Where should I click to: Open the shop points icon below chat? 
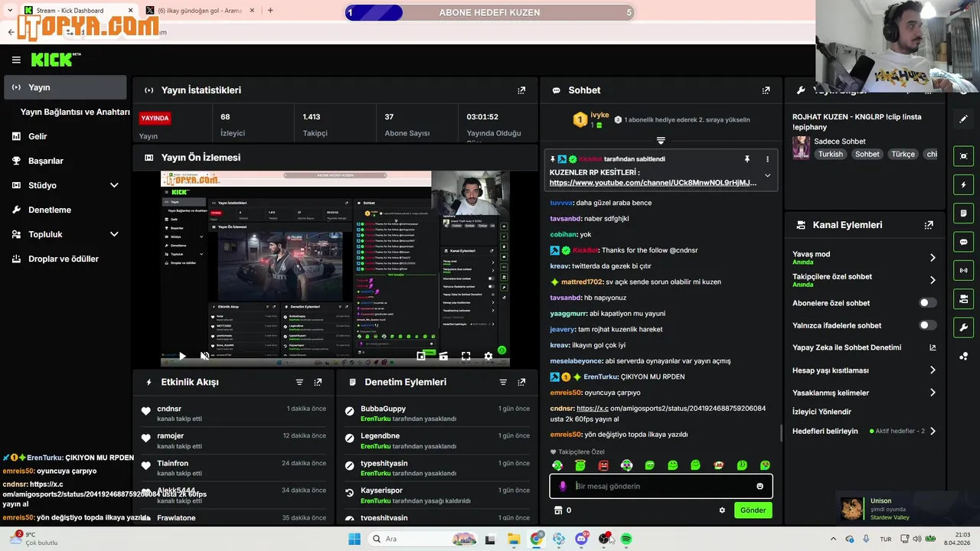[x=558, y=510]
